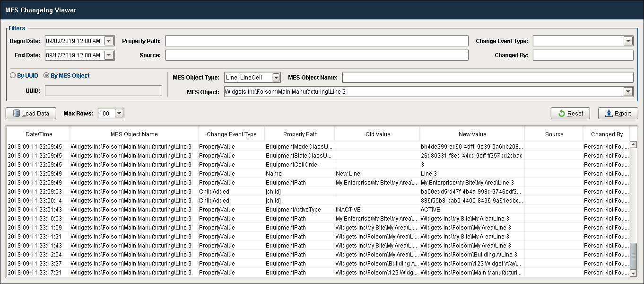Click the database icon on Load Data
This screenshot has width=644, height=284.
coord(17,114)
